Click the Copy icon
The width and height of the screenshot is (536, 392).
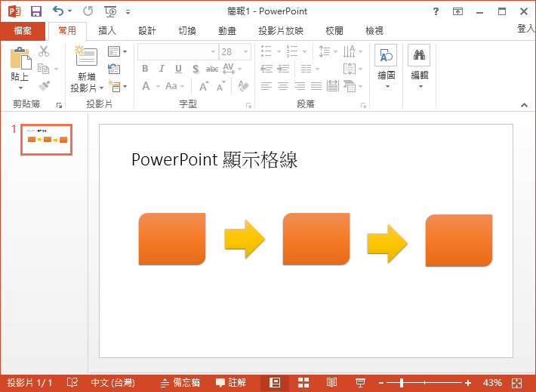pos(44,69)
